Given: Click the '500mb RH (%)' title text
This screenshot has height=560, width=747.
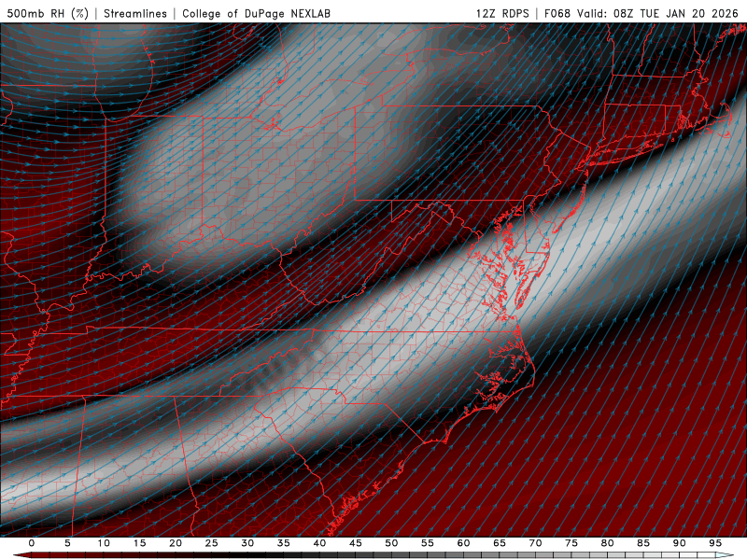Looking at the screenshot, I should [48, 13].
